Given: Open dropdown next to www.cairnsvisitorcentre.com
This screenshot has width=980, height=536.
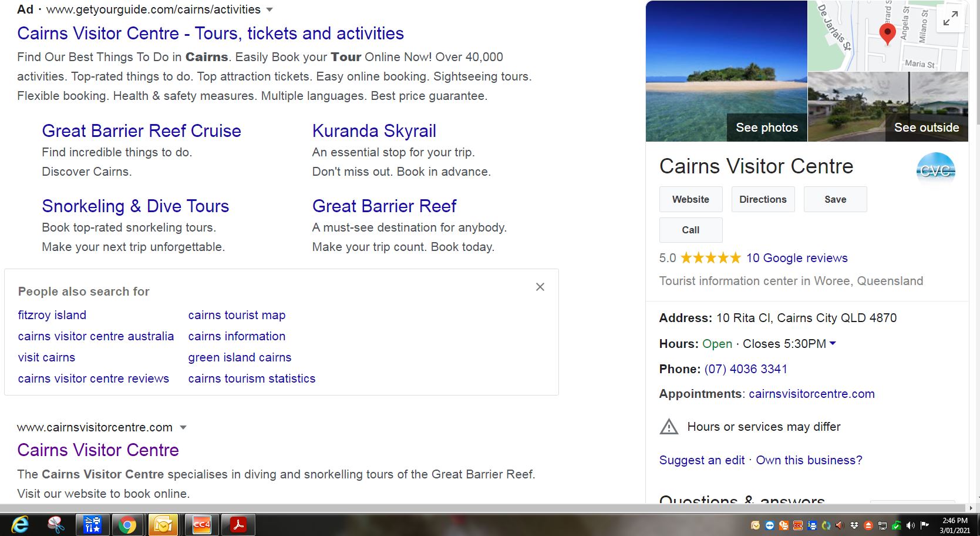Looking at the screenshot, I should [x=183, y=427].
